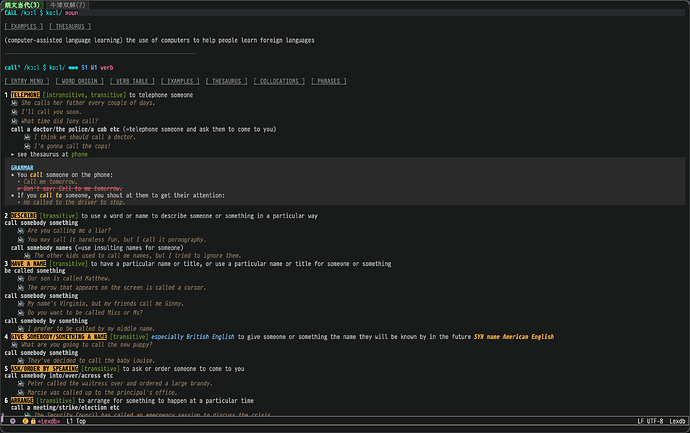Open the ENTRY MENU button
Viewport: 690px width, 433px height.
(27, 80)
